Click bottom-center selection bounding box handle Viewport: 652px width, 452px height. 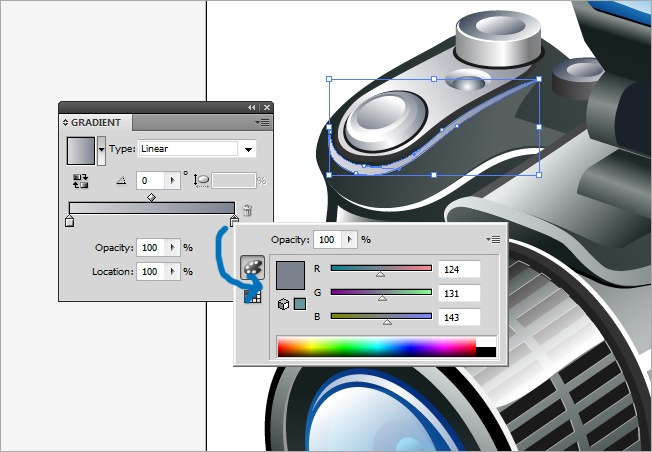click(x=434, y=175)
